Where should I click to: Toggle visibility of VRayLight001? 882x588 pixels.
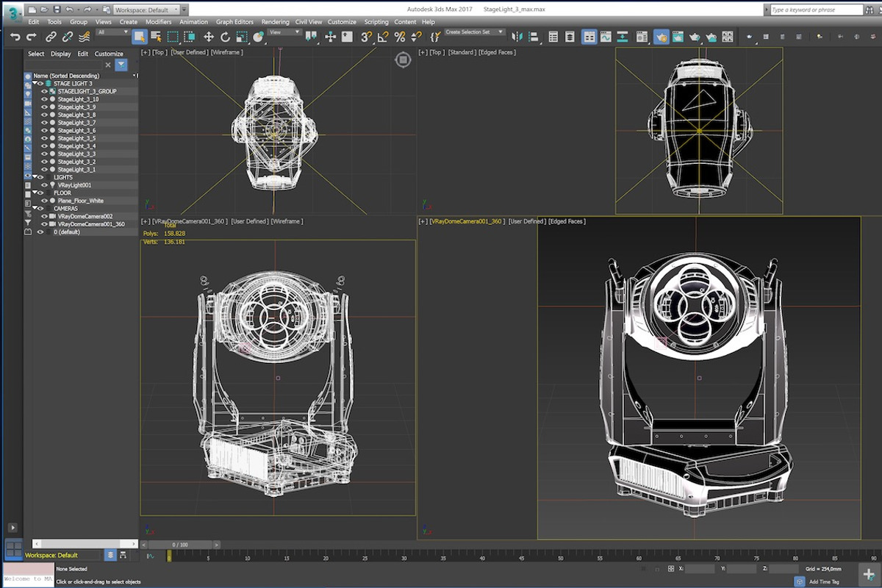44,185
